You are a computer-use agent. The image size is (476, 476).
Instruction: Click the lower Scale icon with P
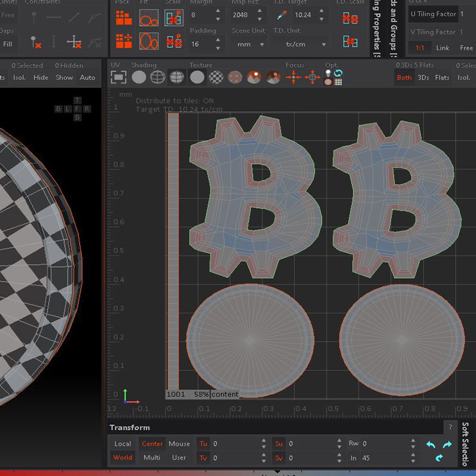174,41
